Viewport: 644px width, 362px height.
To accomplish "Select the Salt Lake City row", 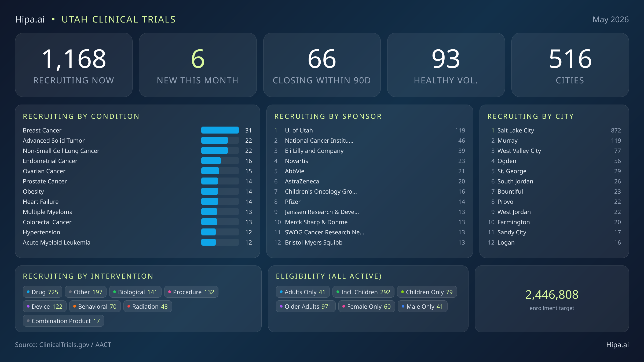I will [x=554, y=130].
